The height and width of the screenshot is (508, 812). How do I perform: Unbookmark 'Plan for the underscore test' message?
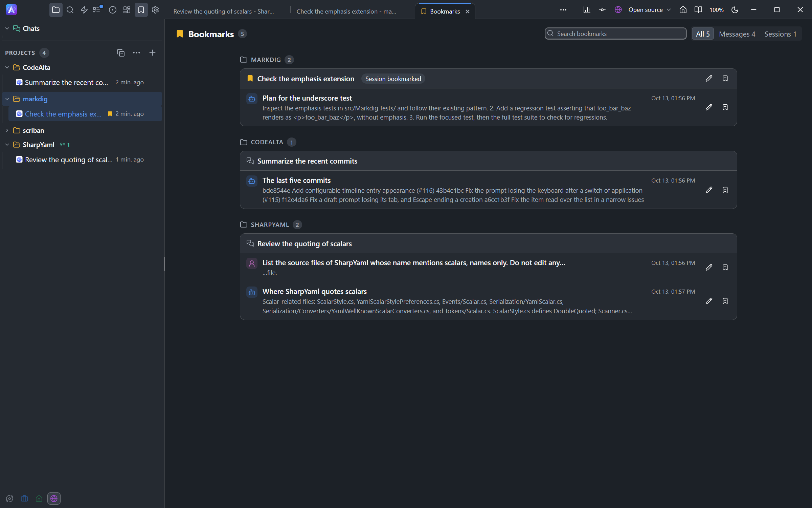point(725,107)
